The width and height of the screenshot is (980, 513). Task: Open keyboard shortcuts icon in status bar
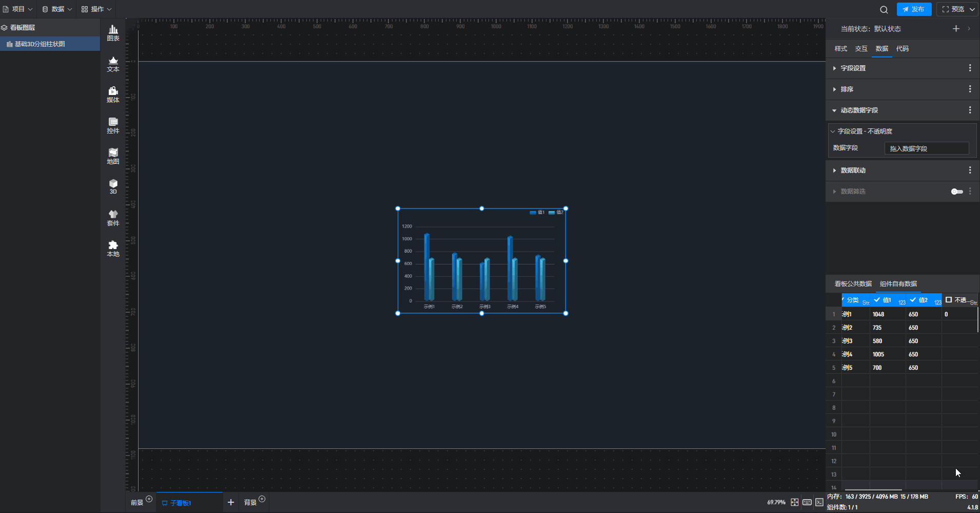point(807,502)
